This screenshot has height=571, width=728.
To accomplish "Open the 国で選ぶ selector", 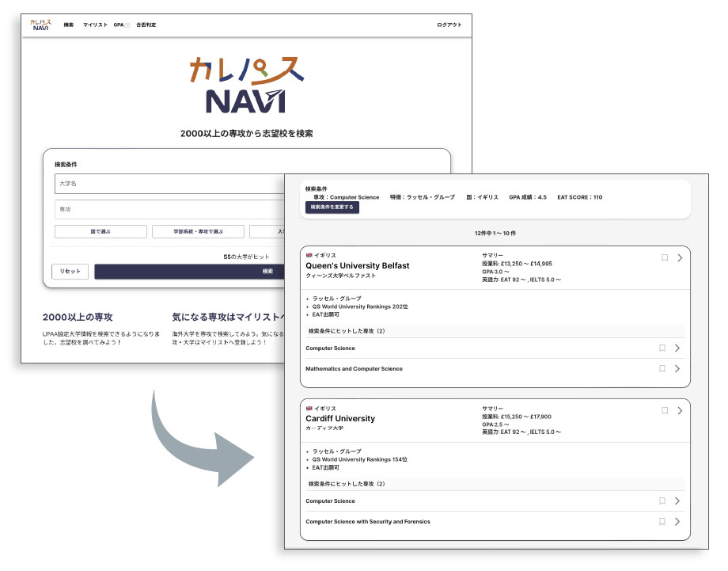I will [100, 231].
